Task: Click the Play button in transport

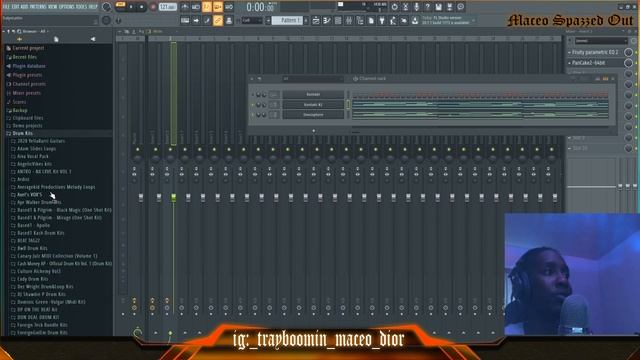Action: pos(131,7)
